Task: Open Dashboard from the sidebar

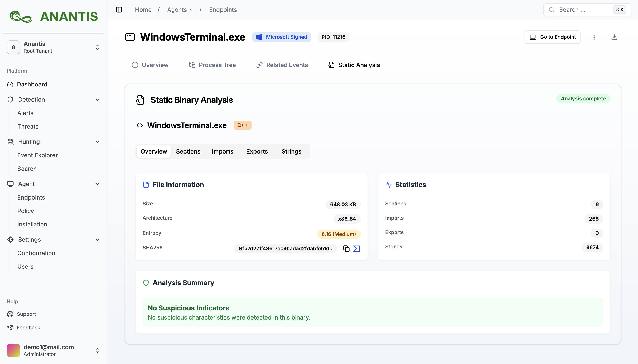Action: tap(32, 84)
